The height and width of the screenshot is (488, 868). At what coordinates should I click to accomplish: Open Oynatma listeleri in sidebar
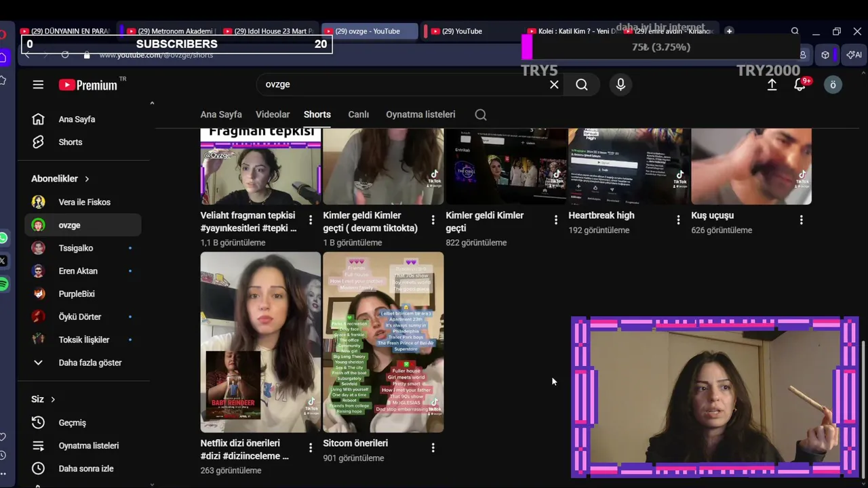tap(83, 446)
